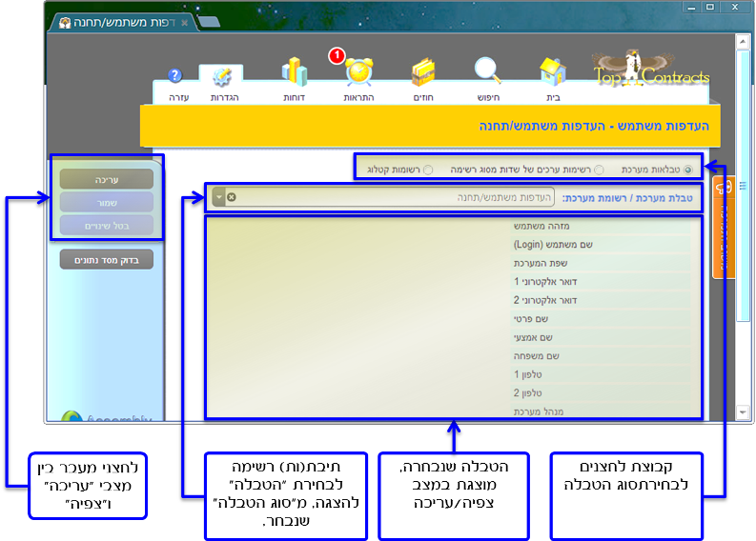The image size is (756, 541).
Task: Go to the בית home house icon
Action: click(553, 72)
